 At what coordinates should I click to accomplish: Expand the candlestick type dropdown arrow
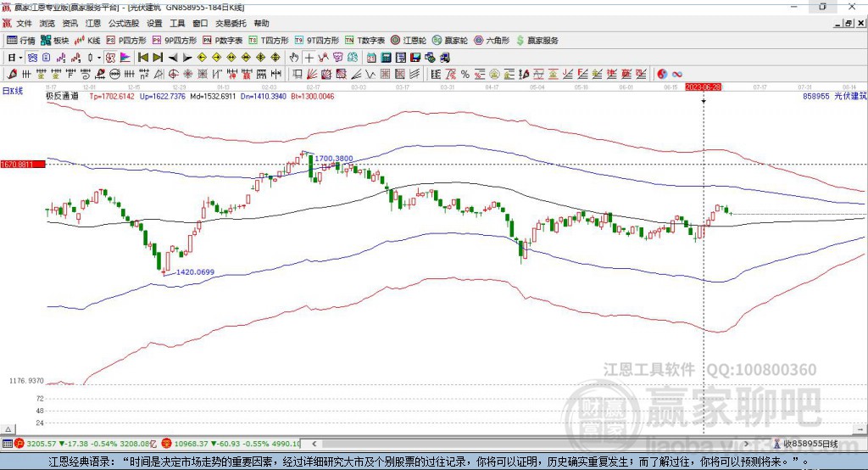tap(98, 58)
